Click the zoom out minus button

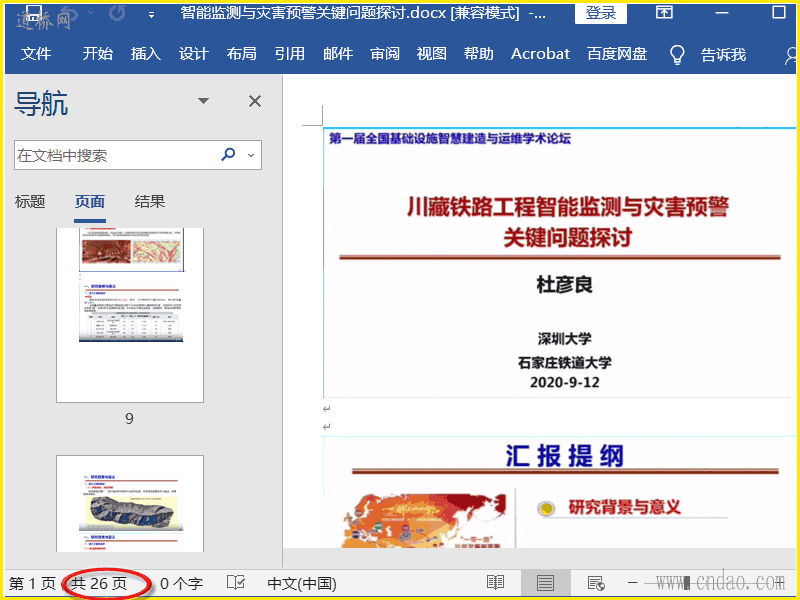point(633,582)
